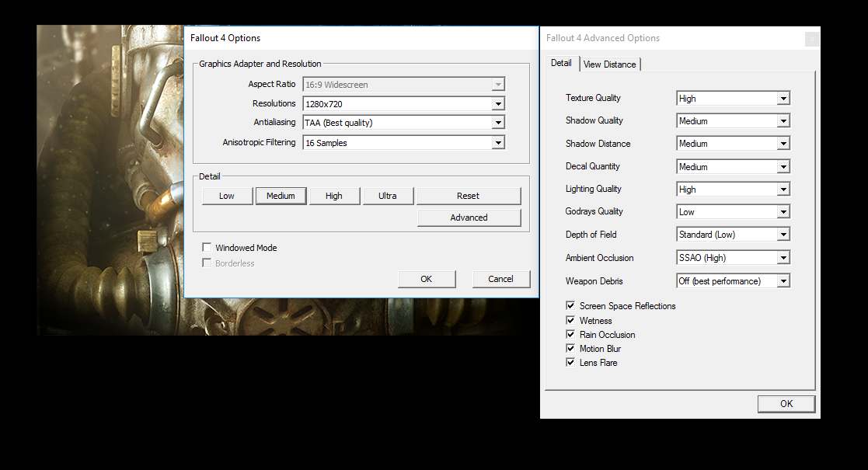Disable Lens Flare checkbox
The width and height of the screenshot is (868, 470).
(570, 362)
